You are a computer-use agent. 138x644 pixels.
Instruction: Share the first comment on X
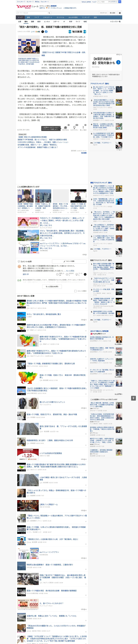click(x=85, y=274)
